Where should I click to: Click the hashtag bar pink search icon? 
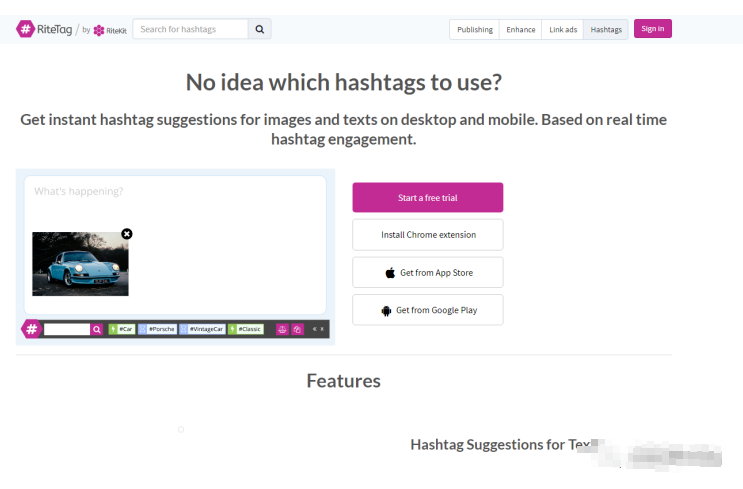point(97,329)
